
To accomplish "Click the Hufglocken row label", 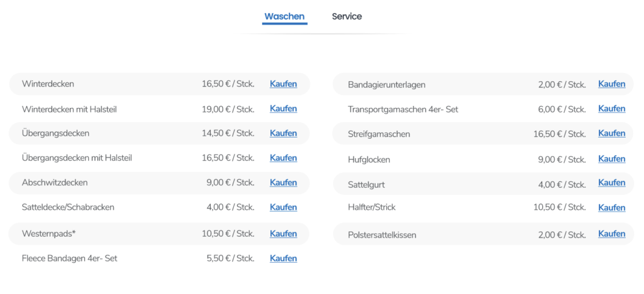I will (x=369, y=160).
